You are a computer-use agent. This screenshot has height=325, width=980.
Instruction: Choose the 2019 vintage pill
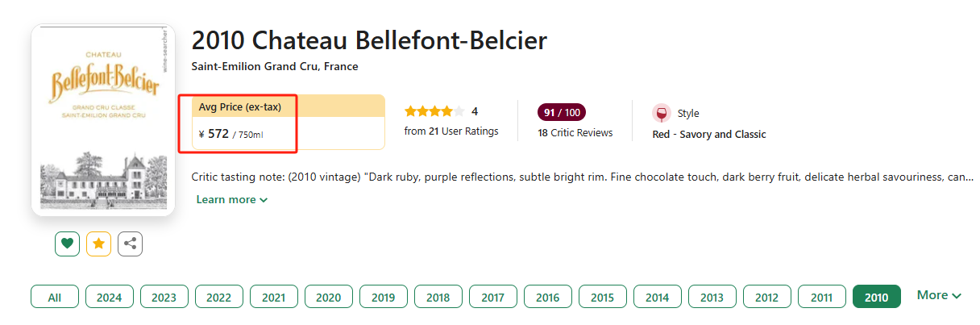[x=384, y=297]
